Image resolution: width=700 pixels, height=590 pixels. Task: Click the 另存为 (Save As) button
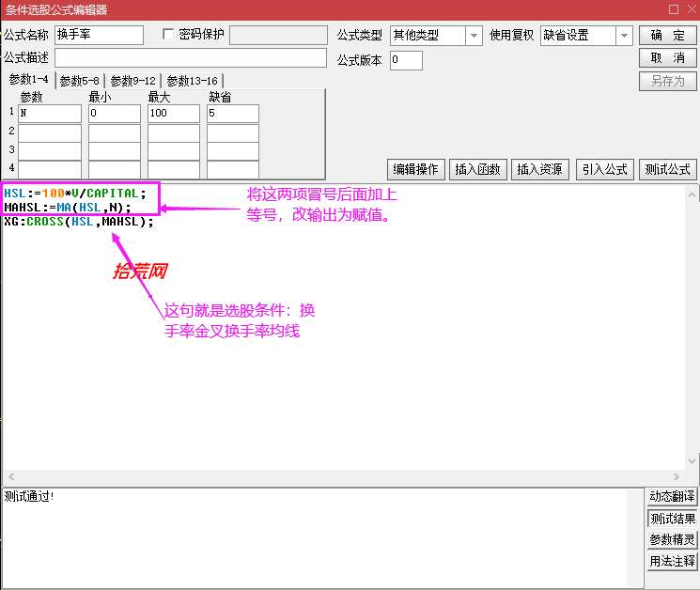coord(667,81)
